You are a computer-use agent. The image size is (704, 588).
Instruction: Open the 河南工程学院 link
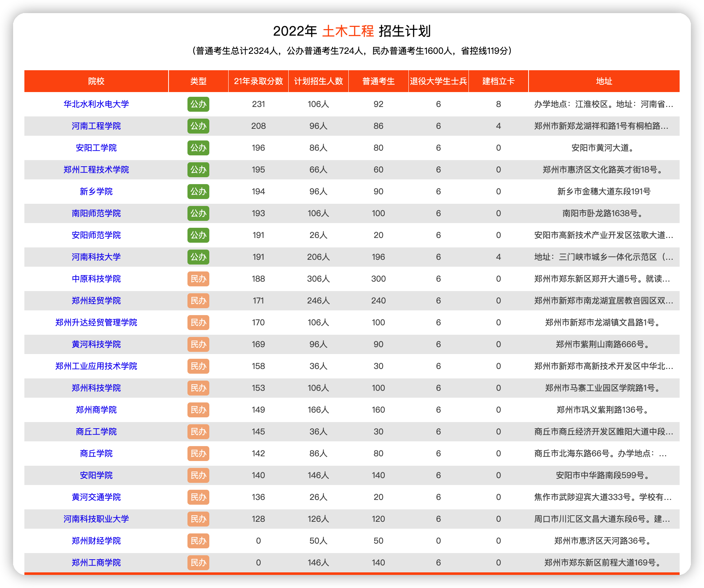pyautogui.click(x=96, y=126)
